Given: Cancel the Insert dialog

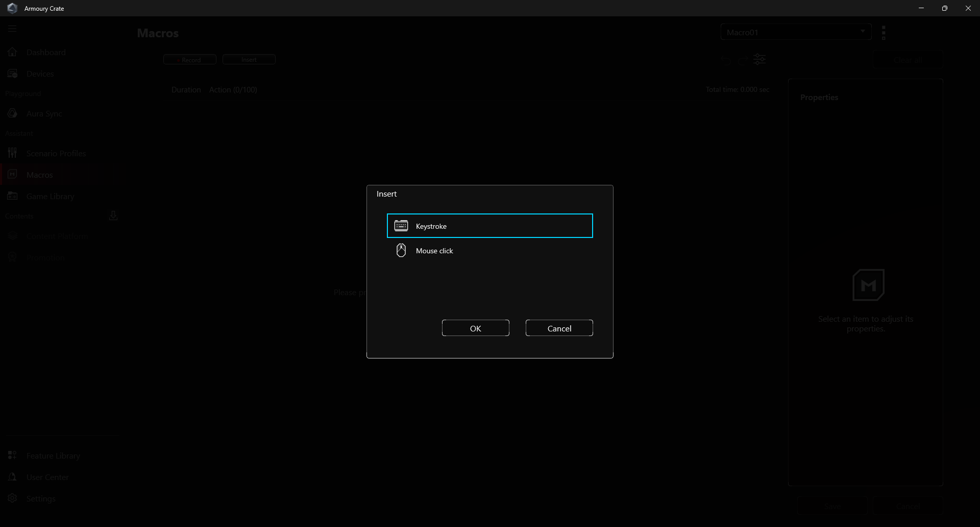Looking at the screenshot, I should 559,328.
